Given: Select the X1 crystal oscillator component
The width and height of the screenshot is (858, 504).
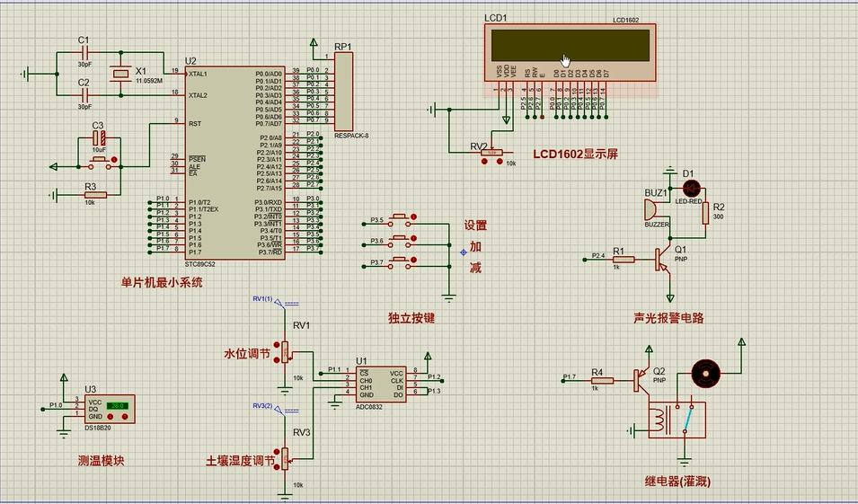Looking at the screenshot, I should click(118, 75).
